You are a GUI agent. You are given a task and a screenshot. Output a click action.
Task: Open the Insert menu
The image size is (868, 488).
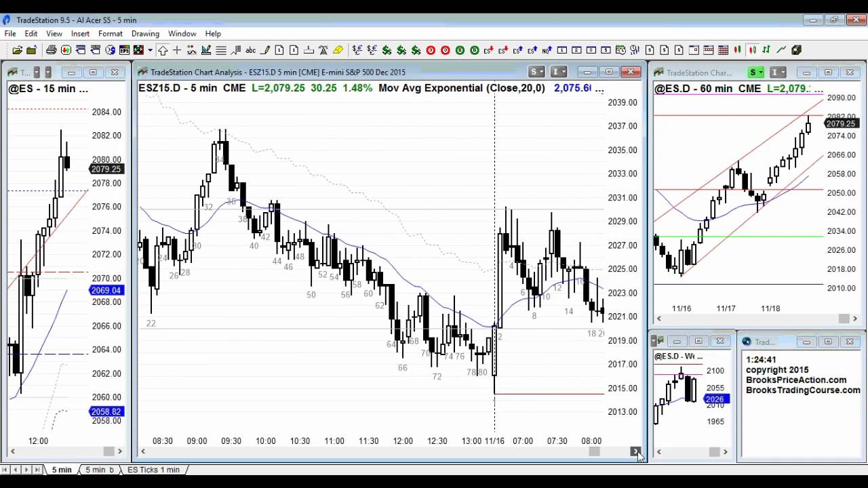coord(80,34)
